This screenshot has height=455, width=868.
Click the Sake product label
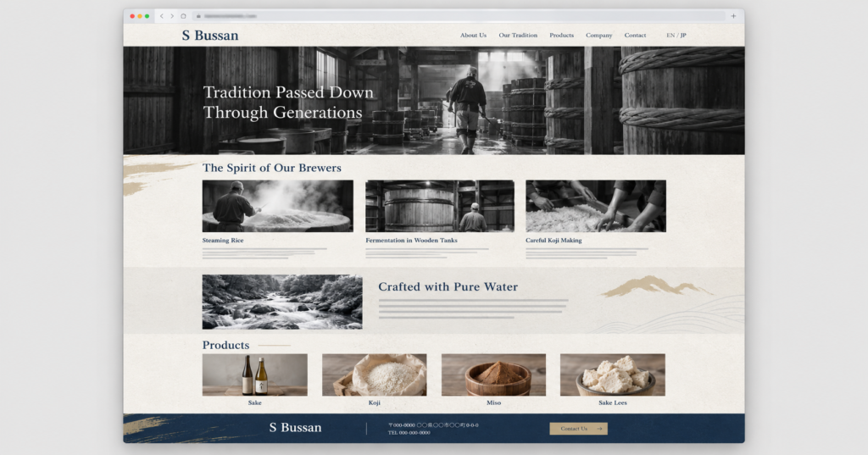click(254, 402)
